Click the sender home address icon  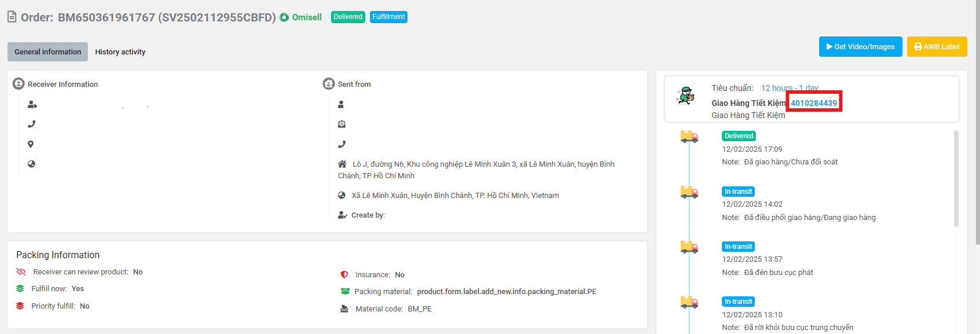342,164
